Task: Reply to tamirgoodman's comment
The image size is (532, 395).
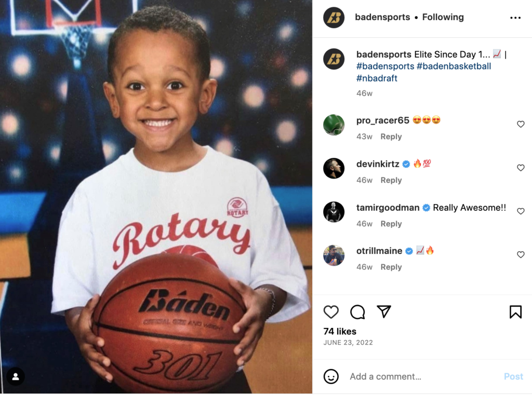Action: 391,224
